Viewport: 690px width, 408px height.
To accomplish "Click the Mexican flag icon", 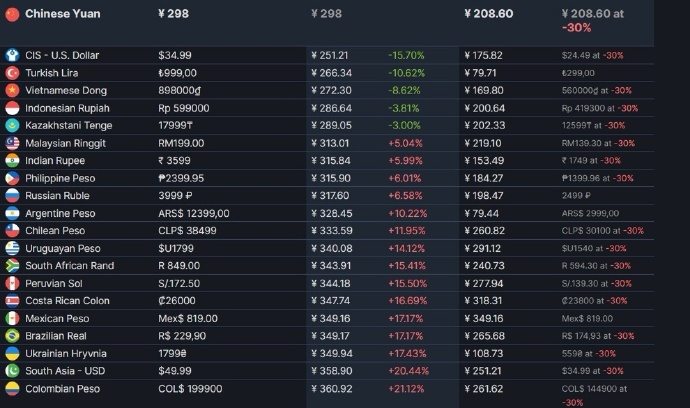I will (12, 318).
